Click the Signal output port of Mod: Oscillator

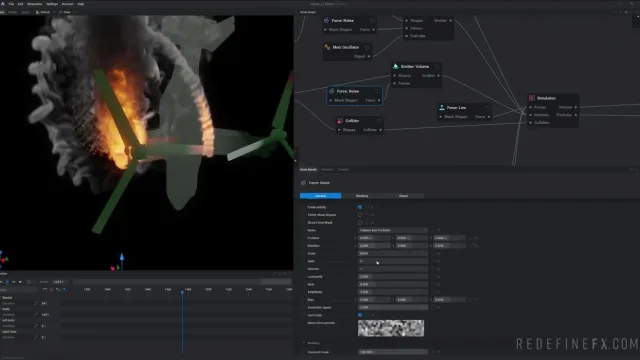coord(369,56)
